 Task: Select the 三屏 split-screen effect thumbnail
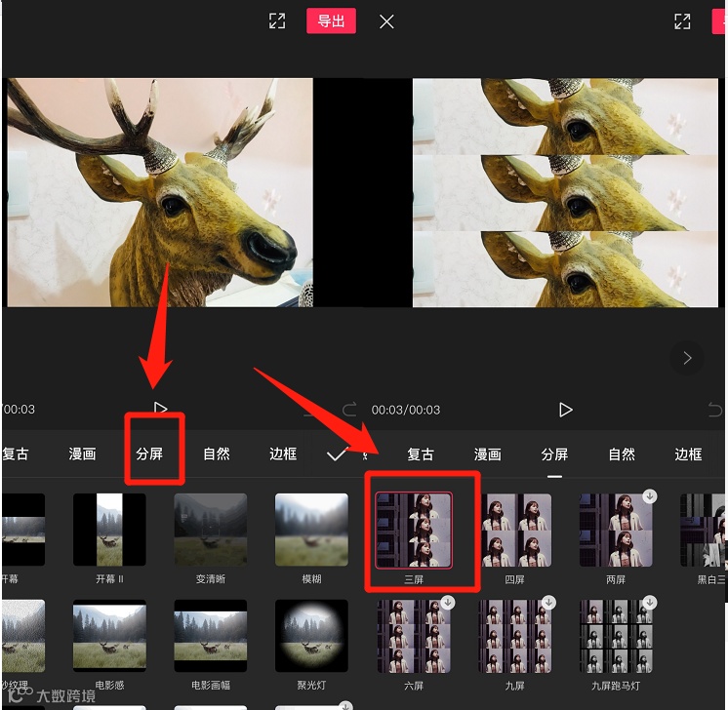click(x=414, y=531)
